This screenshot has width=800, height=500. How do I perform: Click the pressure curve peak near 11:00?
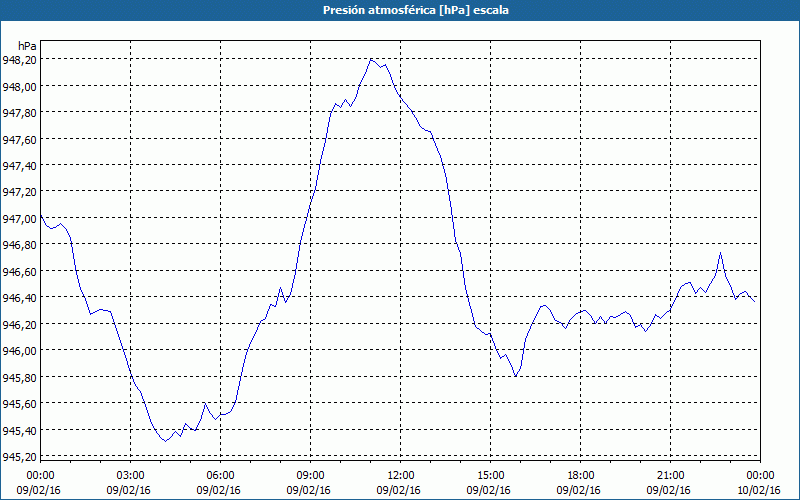coord(371,60)
